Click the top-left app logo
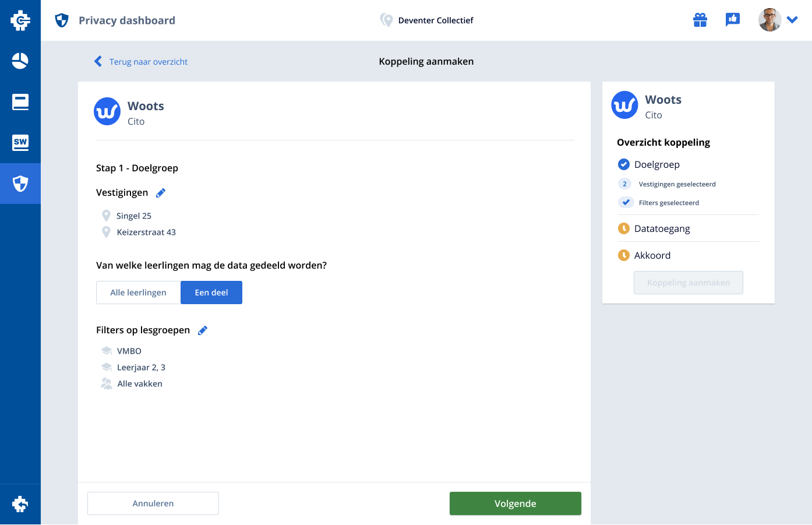 click(20, 20)
